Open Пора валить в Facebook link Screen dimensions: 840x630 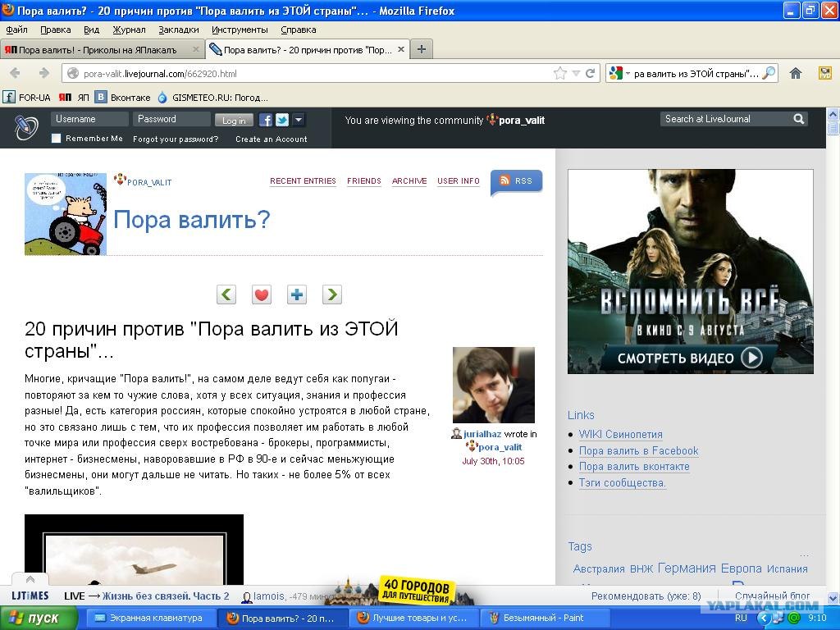[x=638, y=450]
